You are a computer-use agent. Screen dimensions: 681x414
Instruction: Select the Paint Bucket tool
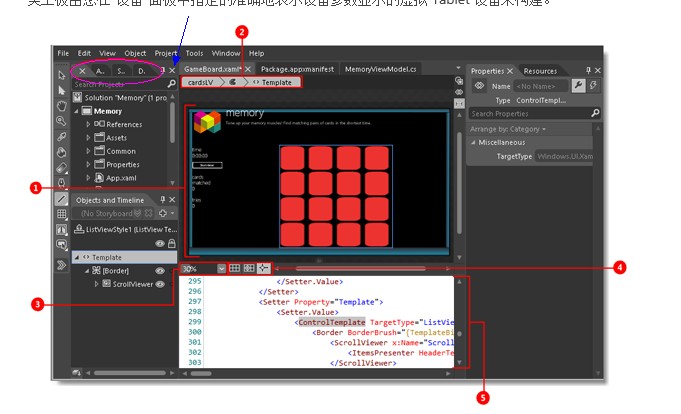click(61, 152)
